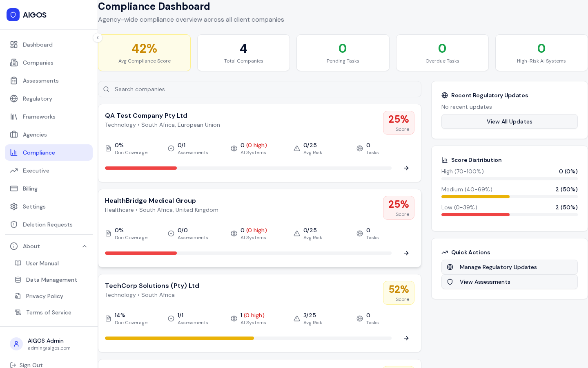Click TechCorp 52% score badge
The height and width of the screenshot is (368, 588).
[399, 293]
